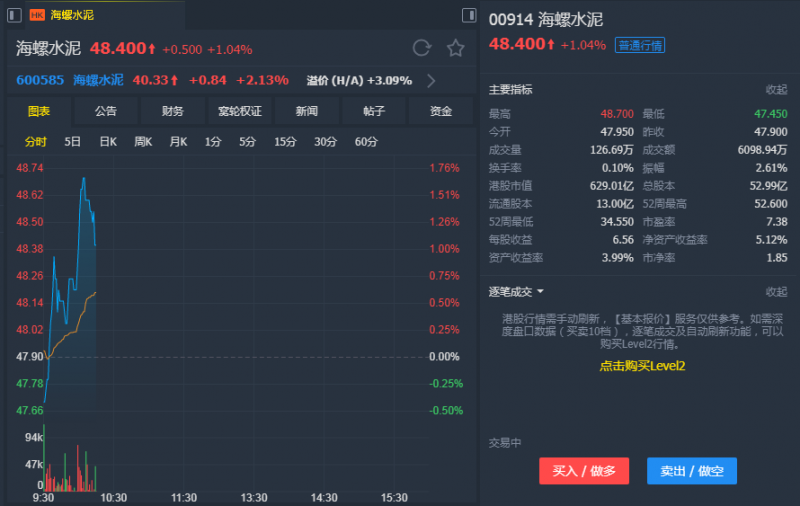Click the arrow next to the H/A premium

coord(431,80)
